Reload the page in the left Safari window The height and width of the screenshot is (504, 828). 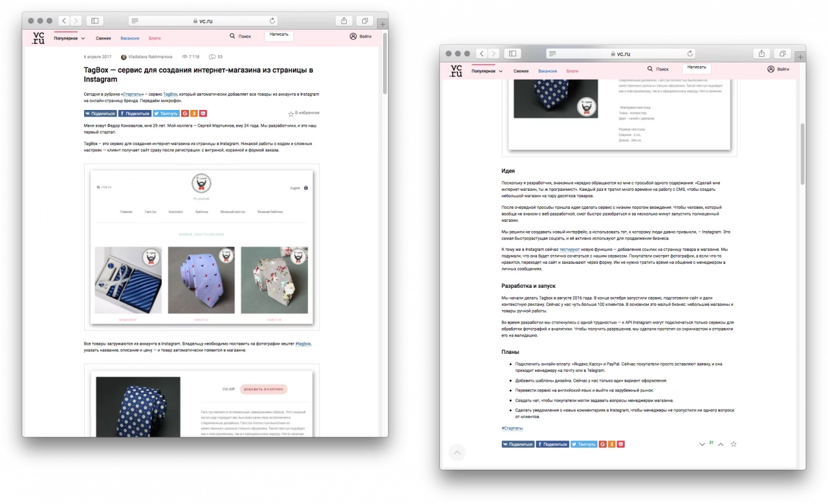(x=272, y=21)
